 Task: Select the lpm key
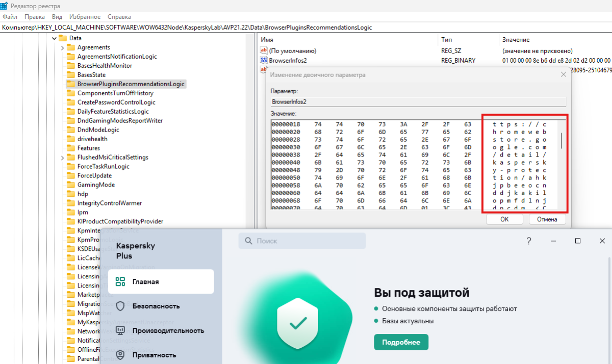(83, 213)
